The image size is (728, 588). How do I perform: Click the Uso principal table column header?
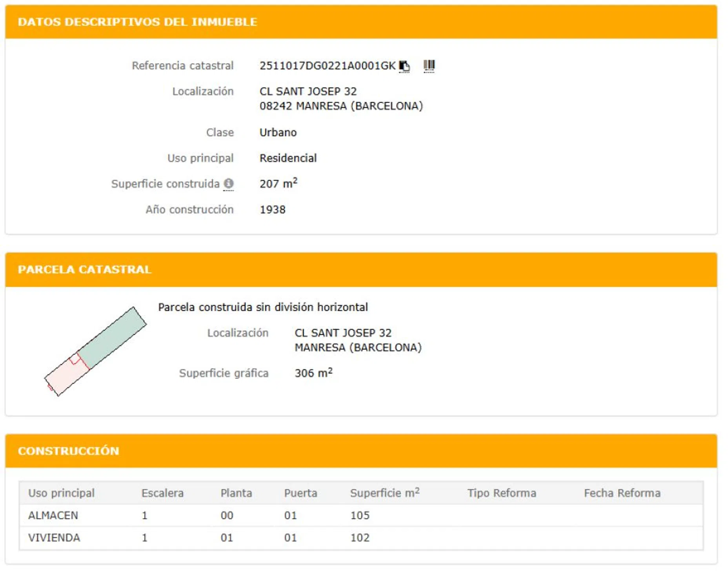pyautogui.click(x=61, y=493)
